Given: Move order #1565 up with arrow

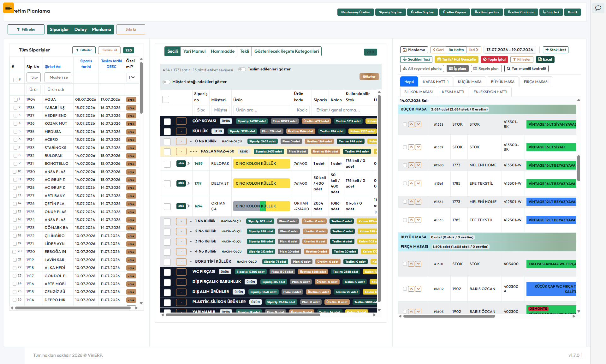Looking at the screenshot, I should coord(411,220).
